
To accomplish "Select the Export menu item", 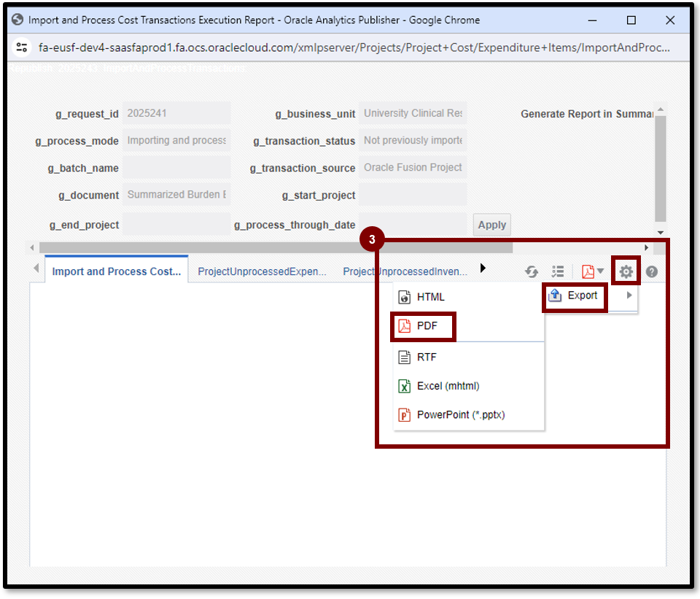I will pos(590,295).
